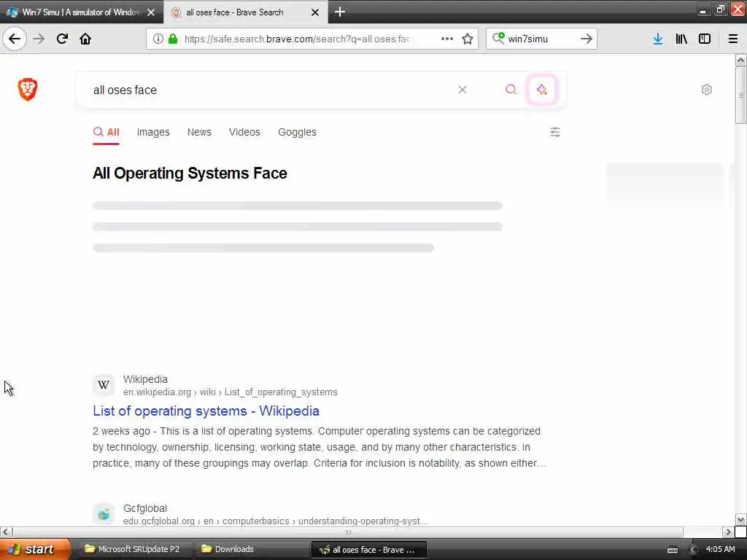Click the green padlock security icon
This screenshot has height=560, width=747.
click(173, 39)
